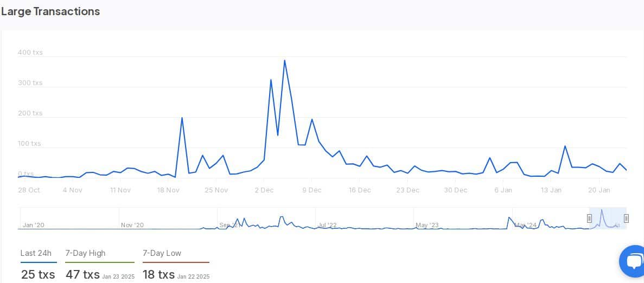Select the 7-Day Low stat tab
The height and width of the screenshot is (283, 644).
pos(162,253)
